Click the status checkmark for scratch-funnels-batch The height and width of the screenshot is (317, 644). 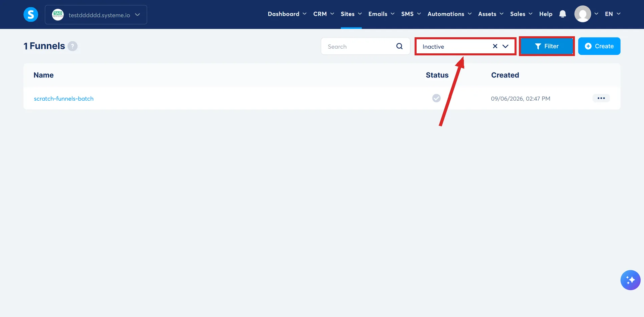coord(436,98)
